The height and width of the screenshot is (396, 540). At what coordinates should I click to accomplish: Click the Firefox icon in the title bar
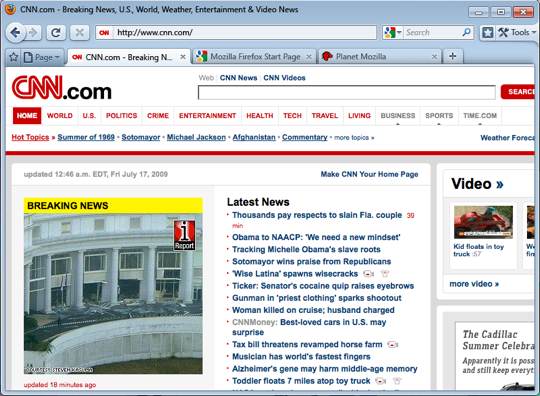[10, 9]
